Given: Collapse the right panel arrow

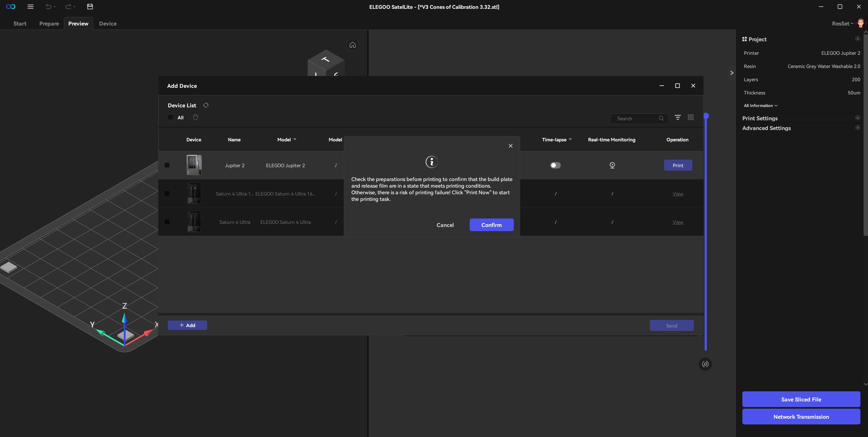Looking at the screenshot, I should [732, 73].
